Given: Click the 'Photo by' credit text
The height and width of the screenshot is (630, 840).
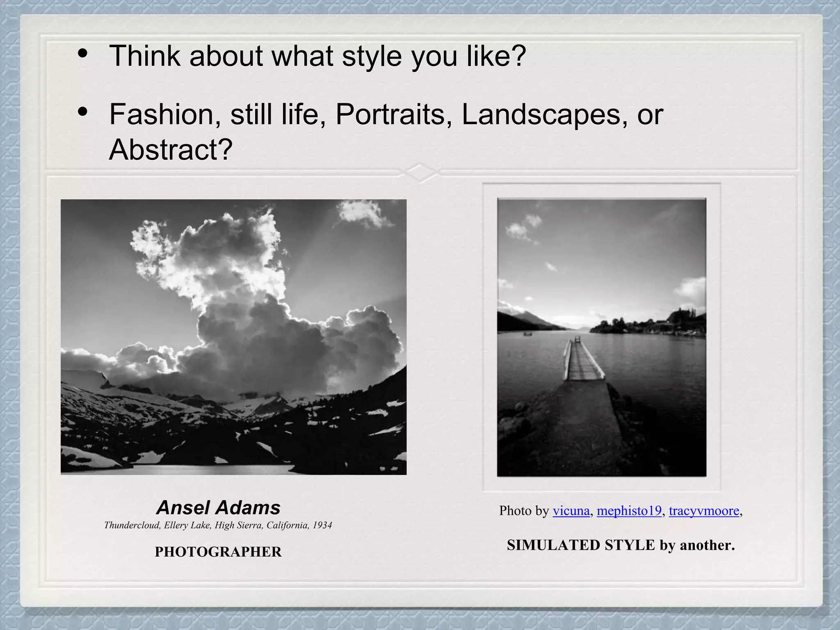Looking at the screenshot, I should click(x=524, y=511).
